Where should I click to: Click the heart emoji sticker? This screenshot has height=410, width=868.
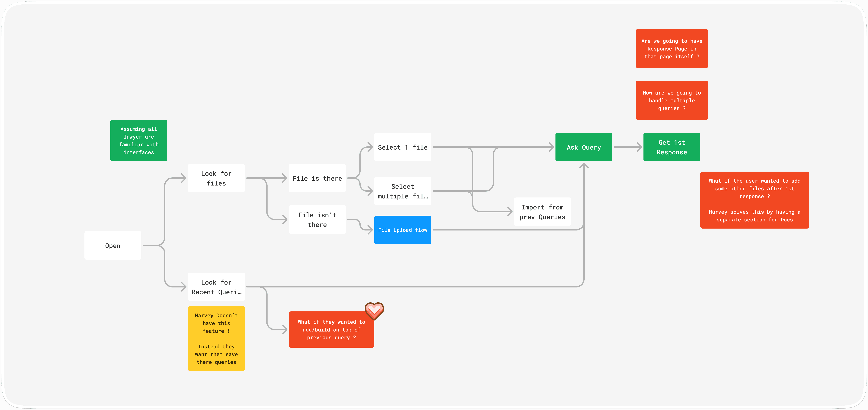pyautogui.click(x=374, y=310)
